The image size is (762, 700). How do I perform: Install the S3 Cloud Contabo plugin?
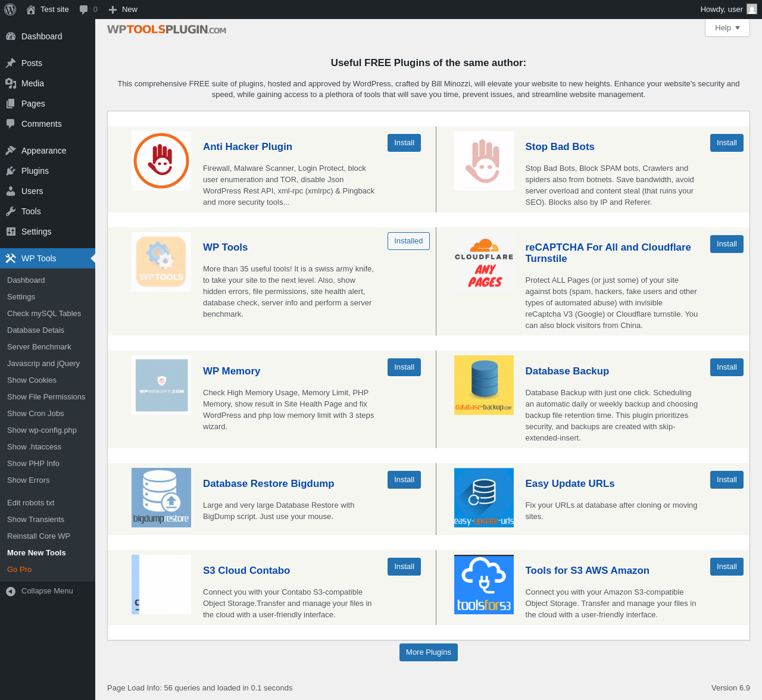(x=404, y=567)
